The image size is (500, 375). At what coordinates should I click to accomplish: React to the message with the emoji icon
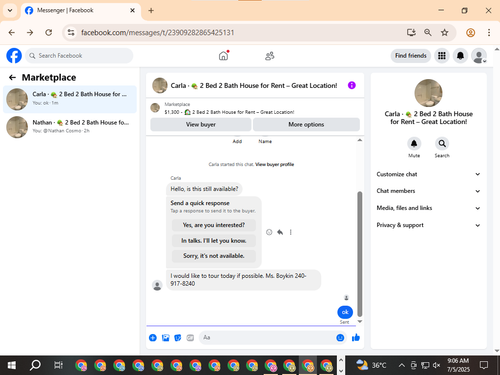pos(269,232)
